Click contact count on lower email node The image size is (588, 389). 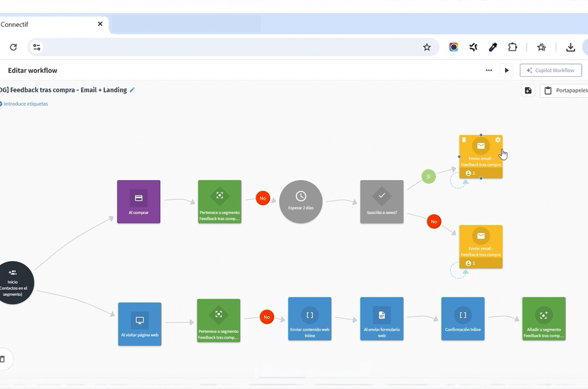click(x=470, y=263)
